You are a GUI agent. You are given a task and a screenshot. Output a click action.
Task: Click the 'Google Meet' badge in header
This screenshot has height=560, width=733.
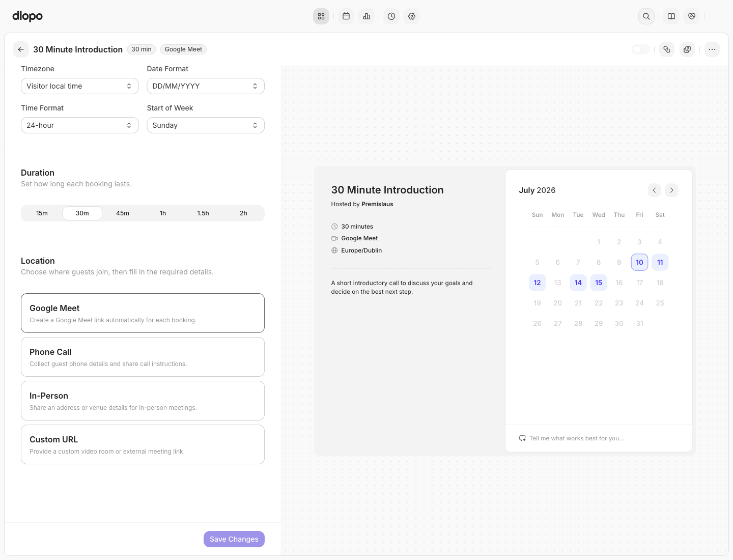pyautogui.click(x=183, y=49)
